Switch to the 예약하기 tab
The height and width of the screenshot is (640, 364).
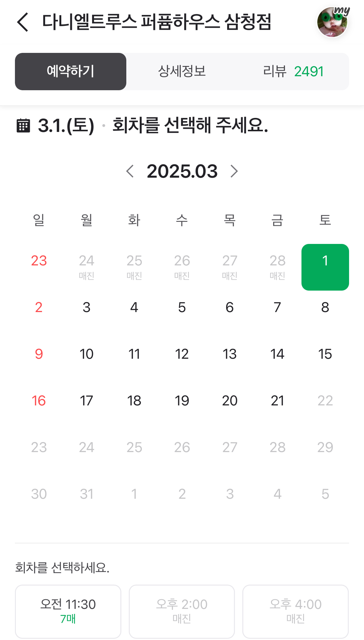point(71,72)
